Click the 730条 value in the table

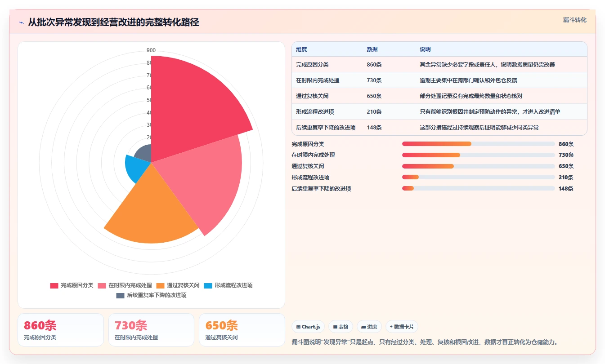click(x=374, y=80)
